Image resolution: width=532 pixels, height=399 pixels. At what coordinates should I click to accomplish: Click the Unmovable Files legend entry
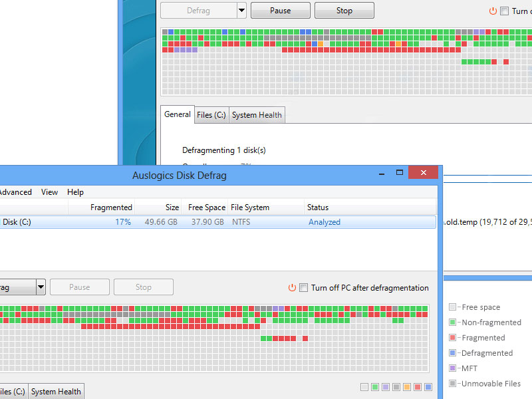485,384
